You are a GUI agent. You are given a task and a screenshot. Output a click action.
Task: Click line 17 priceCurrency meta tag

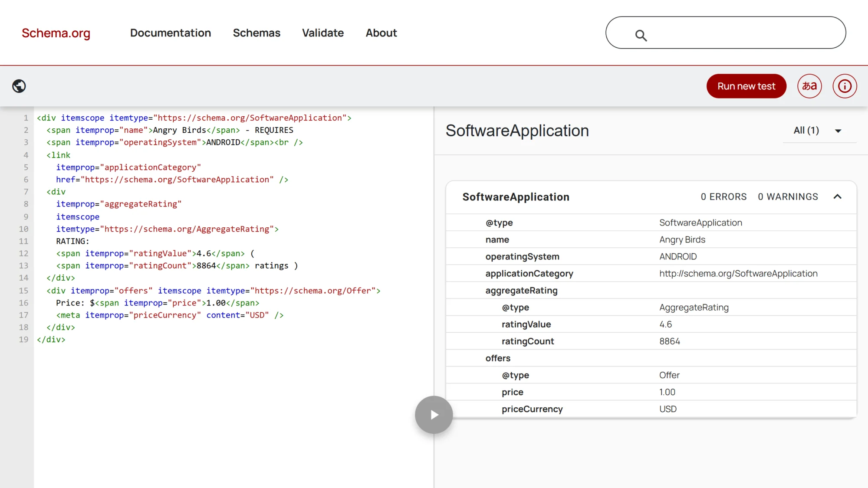[x=170, y=315]
